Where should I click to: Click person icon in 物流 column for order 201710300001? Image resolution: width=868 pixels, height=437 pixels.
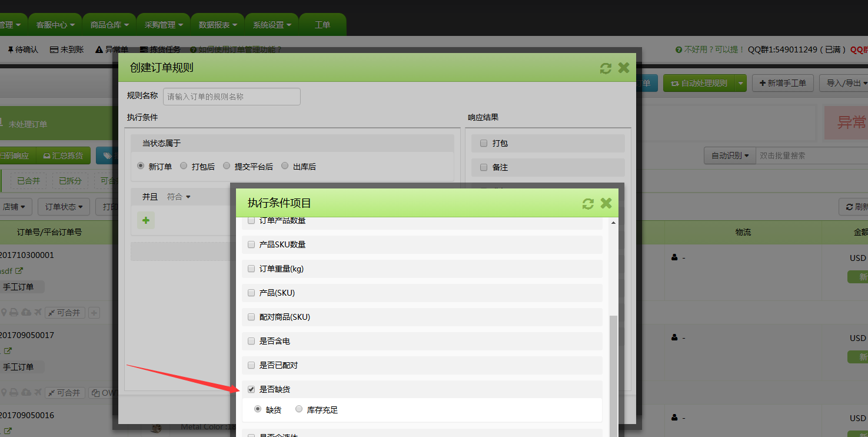[674, 257]
